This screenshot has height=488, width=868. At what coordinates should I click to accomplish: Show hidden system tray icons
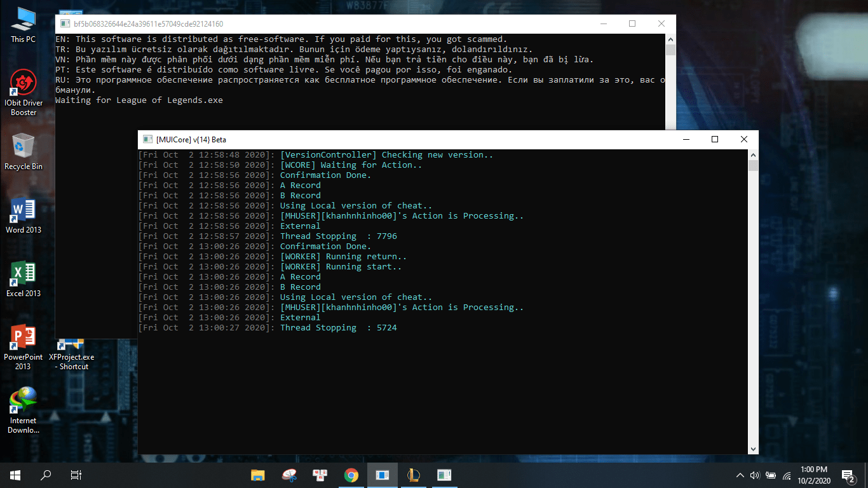(740, 475)
